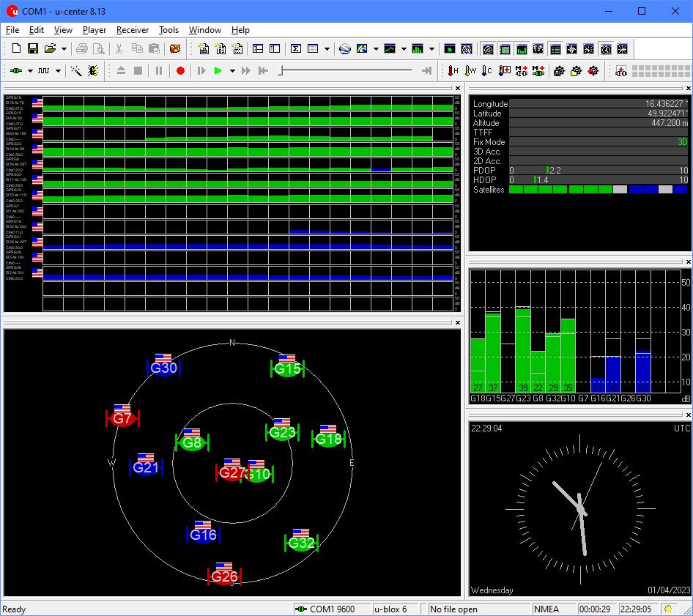The width and height of the screenshot is (693, 616).
Task: Toggle the docked clock window button
Action: tap(606, 49)
